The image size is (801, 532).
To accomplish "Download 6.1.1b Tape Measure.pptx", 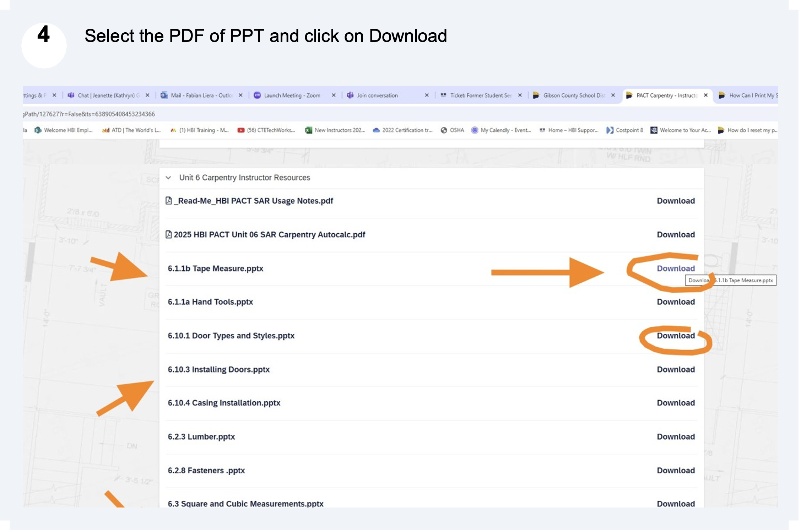I will 675,268.
